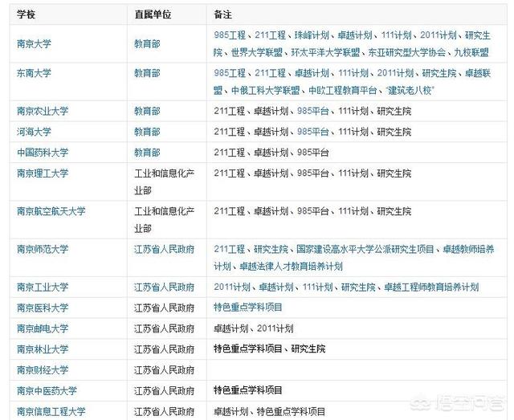Open 卓越法律人才教育培养计划 link
514x420 pixels.
tap(291, 267)
